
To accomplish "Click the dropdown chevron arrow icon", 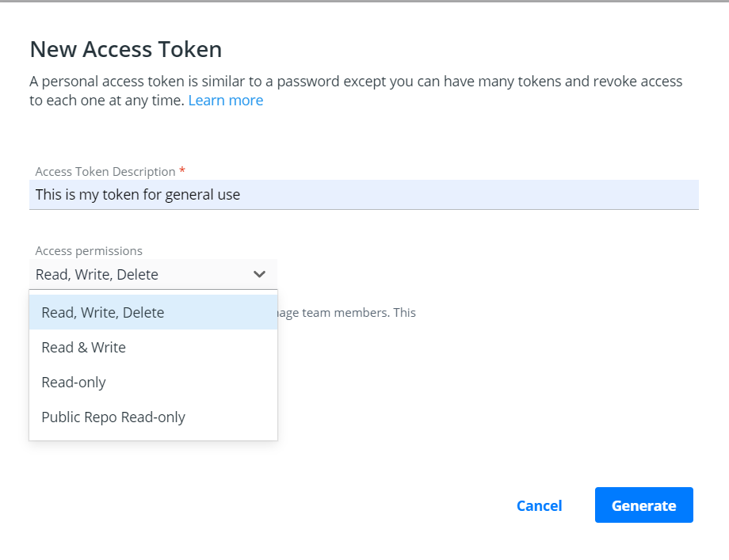I will (x=259, y=274).
